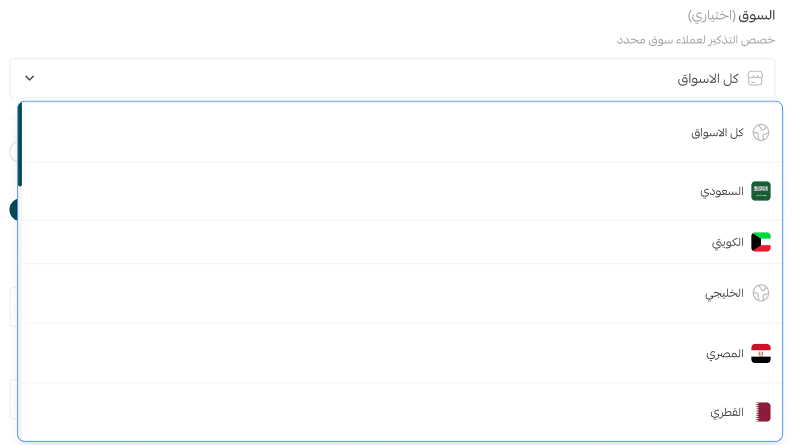Click the dropdown list scrollbar thumb

(x=20, y=144)
